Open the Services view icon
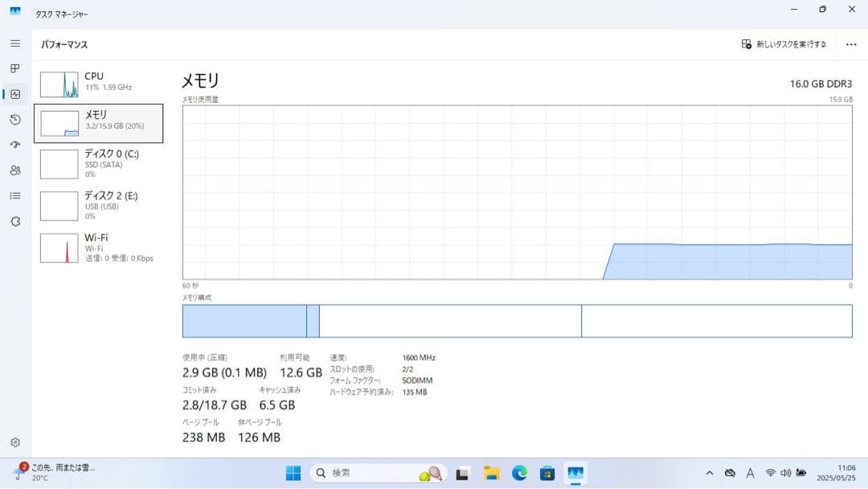This screenshot has height=489, width=868. coord(14,221)
